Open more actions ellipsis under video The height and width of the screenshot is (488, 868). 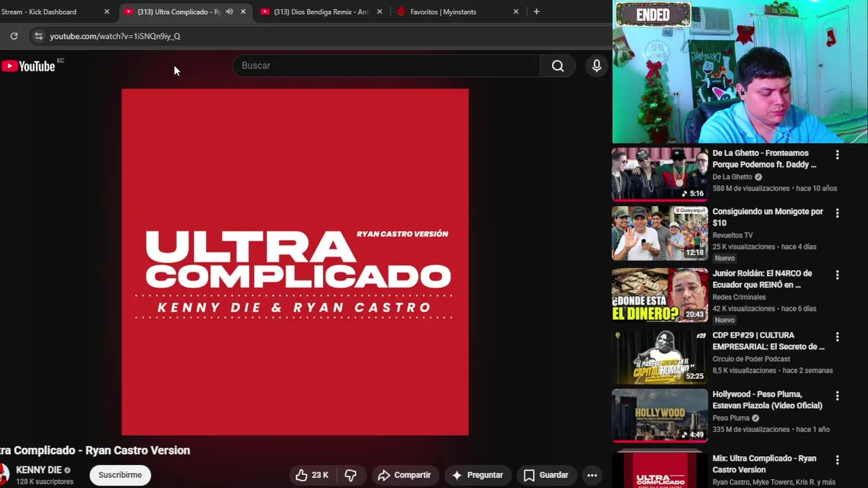(592, 475)
